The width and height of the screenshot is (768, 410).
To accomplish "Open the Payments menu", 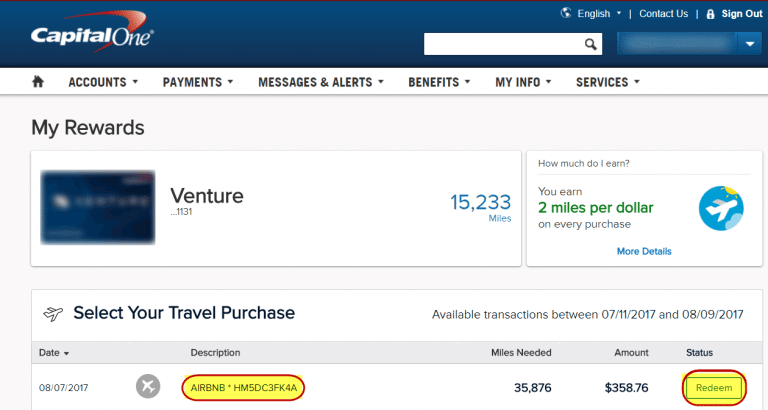I will click(x=198, y=82).
